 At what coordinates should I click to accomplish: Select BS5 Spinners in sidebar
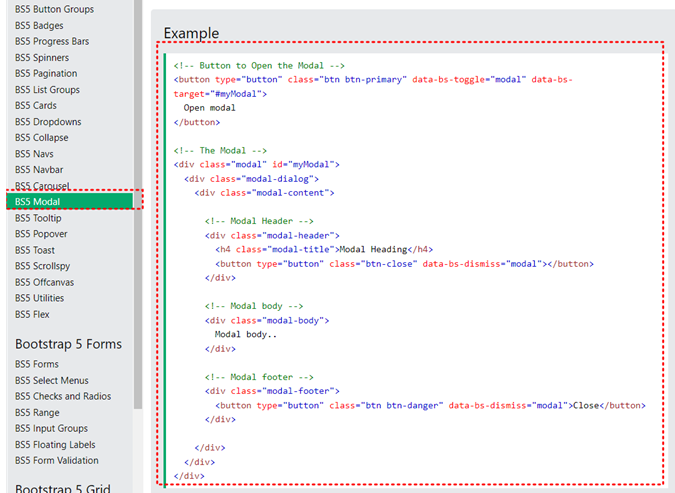42,57
